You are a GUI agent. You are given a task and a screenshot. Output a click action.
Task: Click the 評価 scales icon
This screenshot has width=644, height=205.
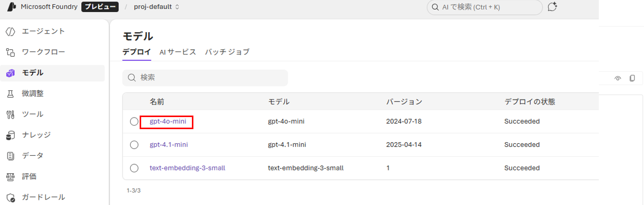pyautogui.click(x=11, y=177)
